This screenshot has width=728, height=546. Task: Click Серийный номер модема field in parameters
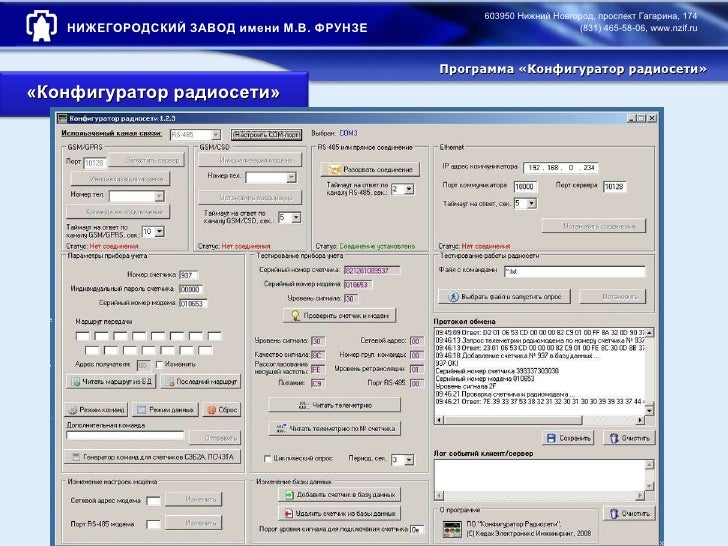click(193, 304)
